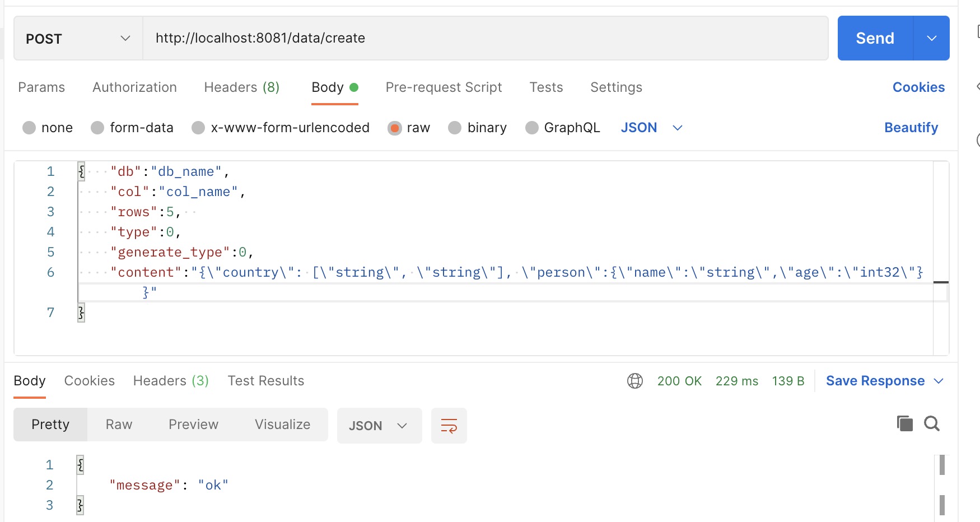
Task: Expand the Send button arrow options
Action: (931, 38)
